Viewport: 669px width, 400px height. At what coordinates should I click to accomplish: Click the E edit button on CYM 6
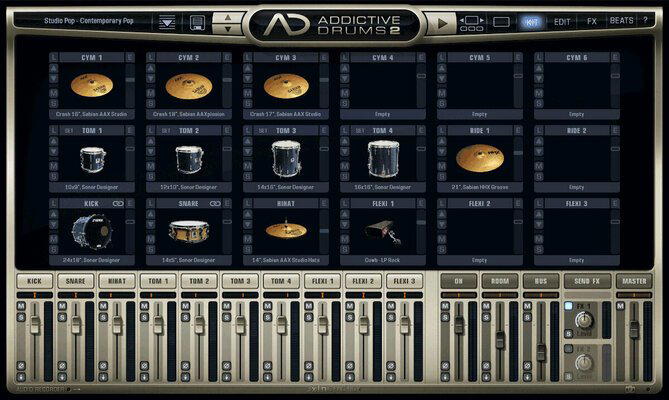615,57
